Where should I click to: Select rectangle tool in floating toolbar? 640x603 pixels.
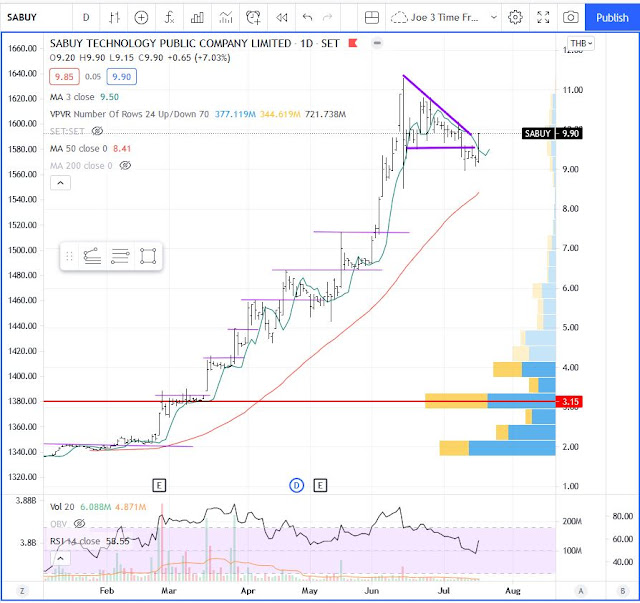click(148, 256)
